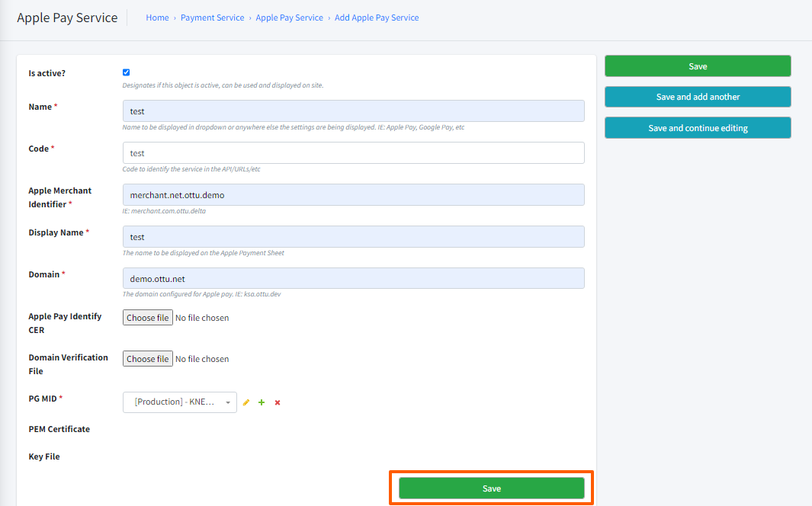Open the PG MID dropdown
The image size is (812, 506).
point(180,402)
